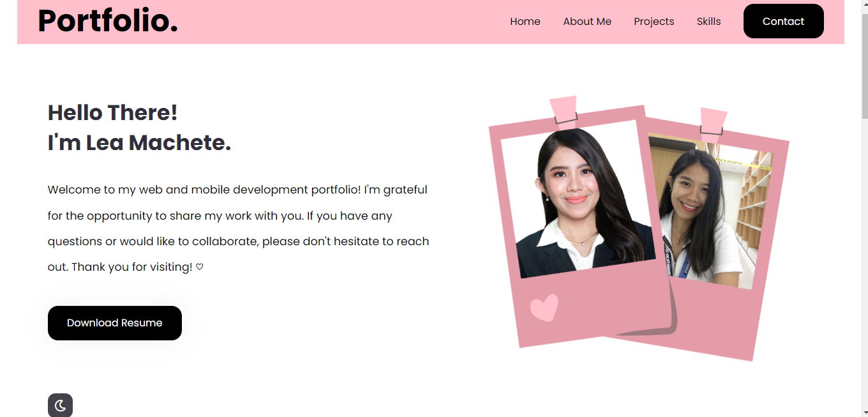Click the 'Hello There!' heading

(x=112, y=112)
